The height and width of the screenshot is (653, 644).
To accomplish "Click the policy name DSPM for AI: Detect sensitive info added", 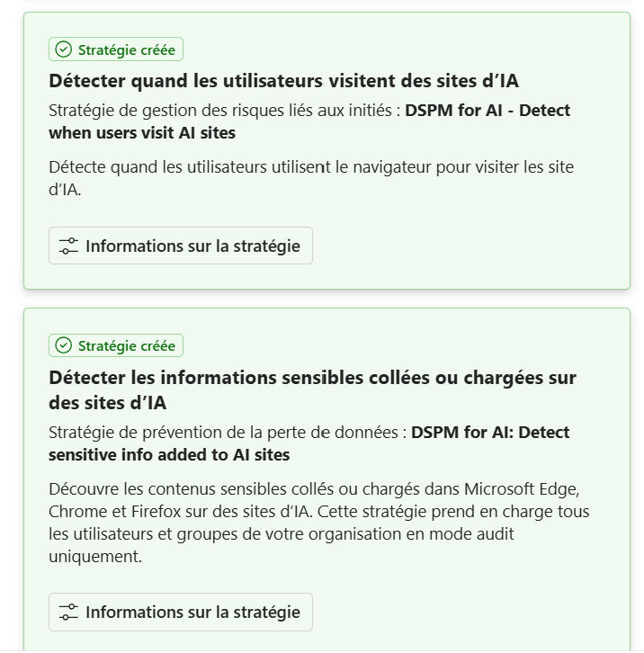I will pos(490,433).
